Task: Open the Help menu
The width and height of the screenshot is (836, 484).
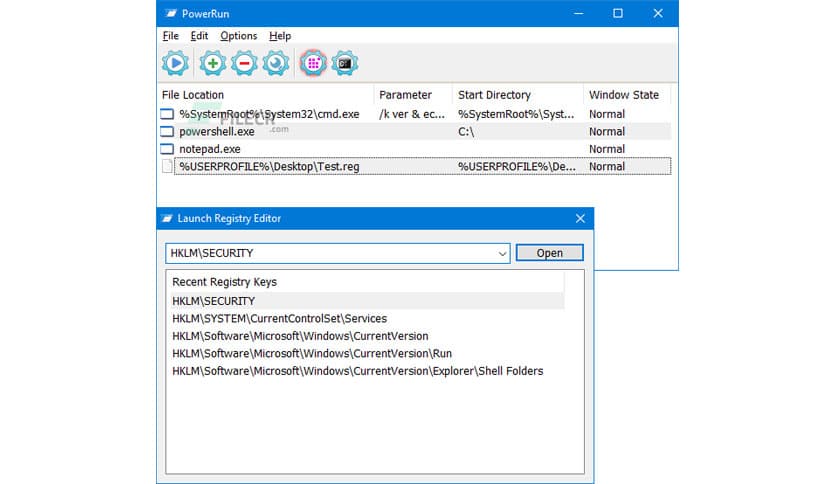Action: point(280,36)
